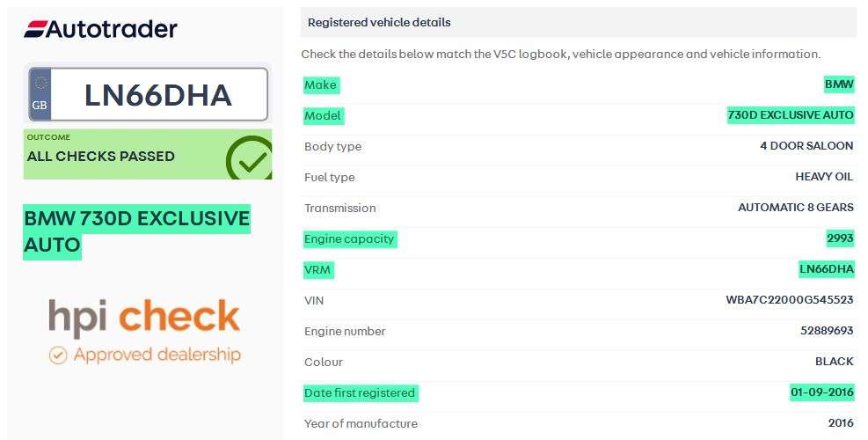Select the 2993 engine capacity value
Viewport: 868px width, 440px height.
[x=840, y=238]
